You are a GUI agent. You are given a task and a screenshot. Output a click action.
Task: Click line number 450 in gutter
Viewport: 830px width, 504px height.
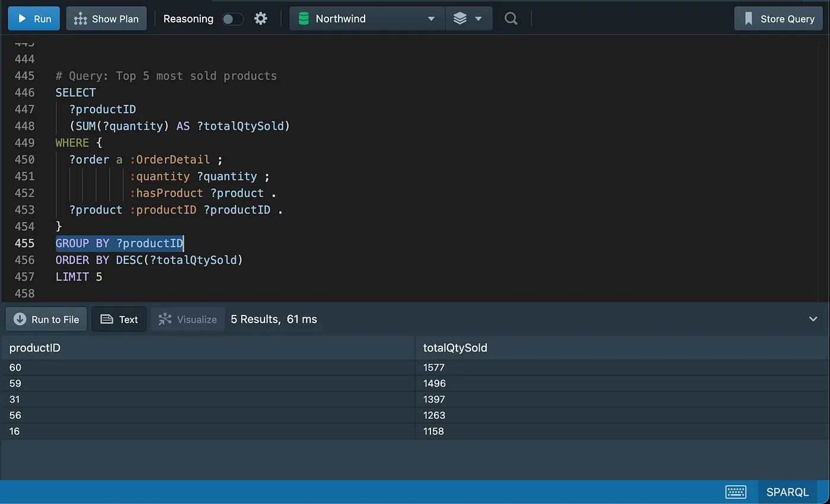(x=24, y=160)
